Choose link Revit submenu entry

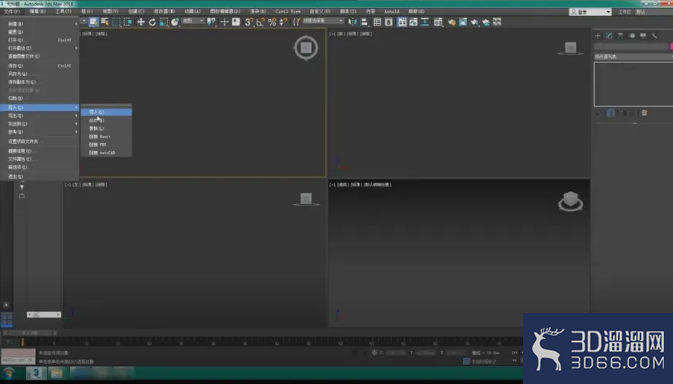pyautogui.click(x=106, y=136)
